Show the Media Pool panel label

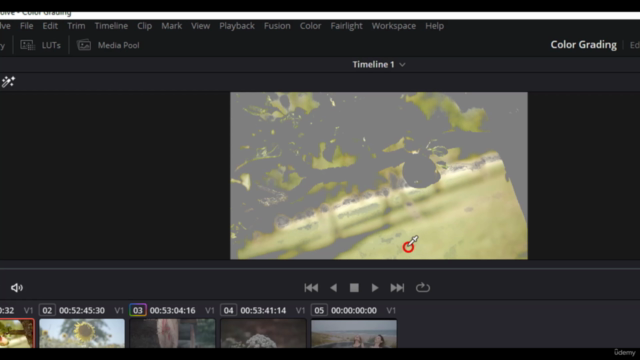tap(118, 45)
